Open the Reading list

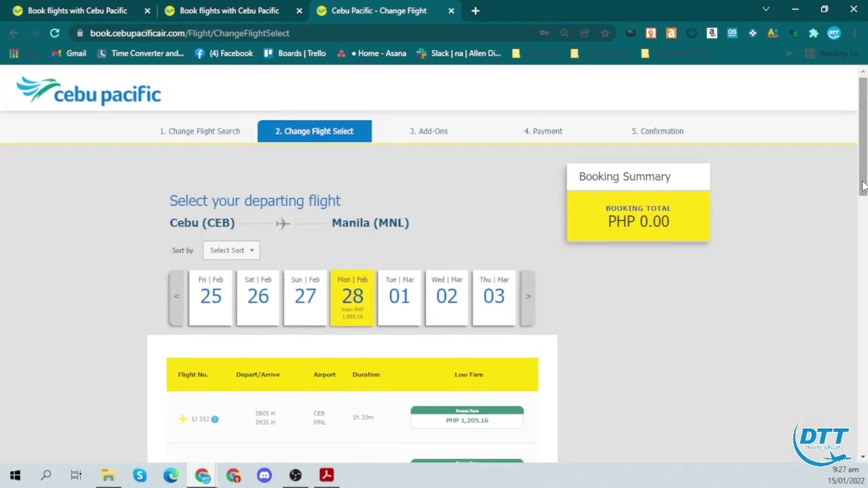click(x=831, y=53)
